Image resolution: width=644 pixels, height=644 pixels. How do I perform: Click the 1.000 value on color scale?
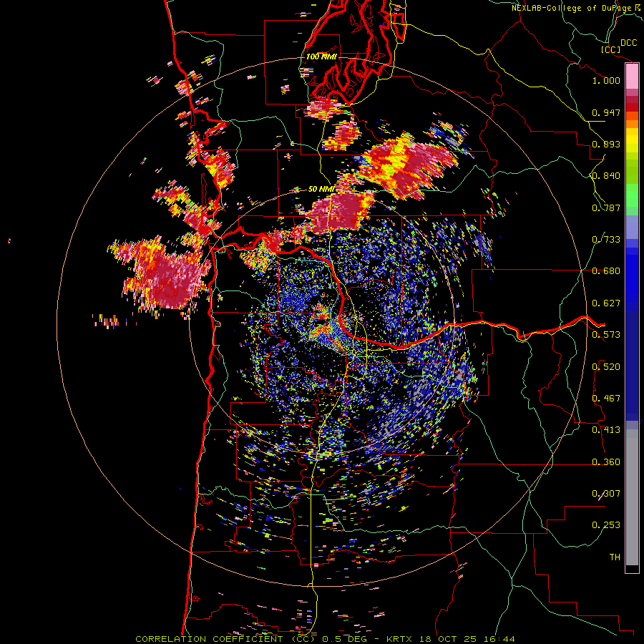tap(606, 80)
